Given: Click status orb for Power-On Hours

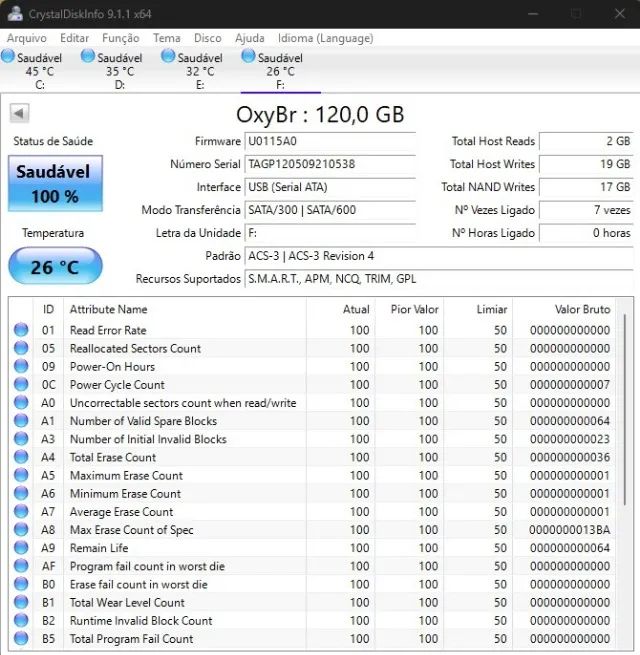Looking at the screenshot, I should tap(21, 366).
